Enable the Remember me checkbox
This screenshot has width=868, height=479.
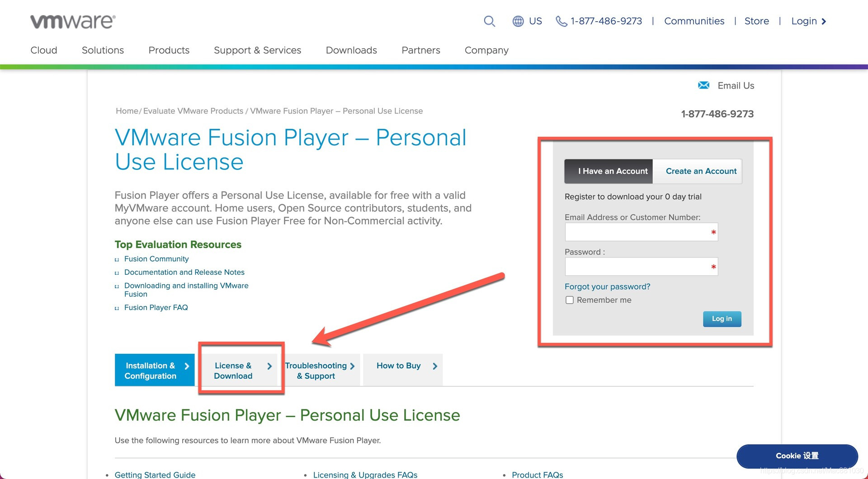[570, 300]
